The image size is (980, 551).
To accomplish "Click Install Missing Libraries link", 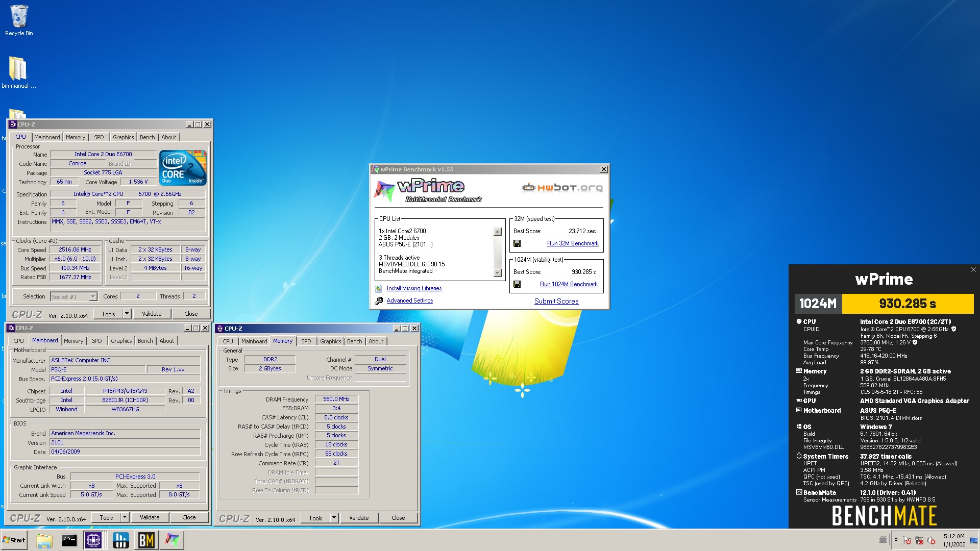I will [x=414, y=289].
